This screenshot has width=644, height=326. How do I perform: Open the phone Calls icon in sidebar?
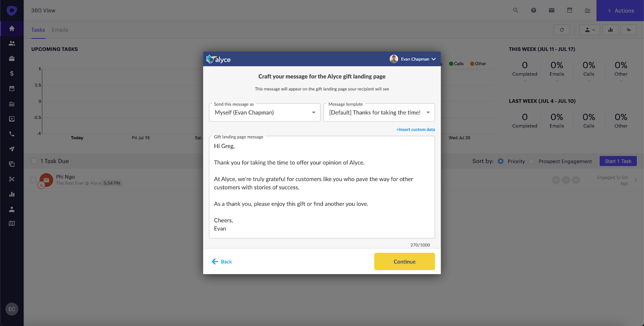(x=12, y=134)
